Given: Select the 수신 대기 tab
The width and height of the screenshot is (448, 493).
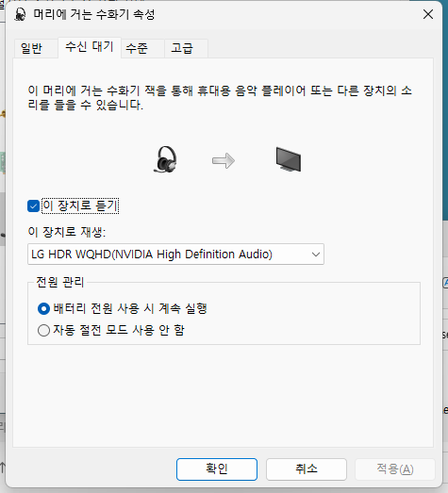Looking at the screenshot, I should (90, 47).
